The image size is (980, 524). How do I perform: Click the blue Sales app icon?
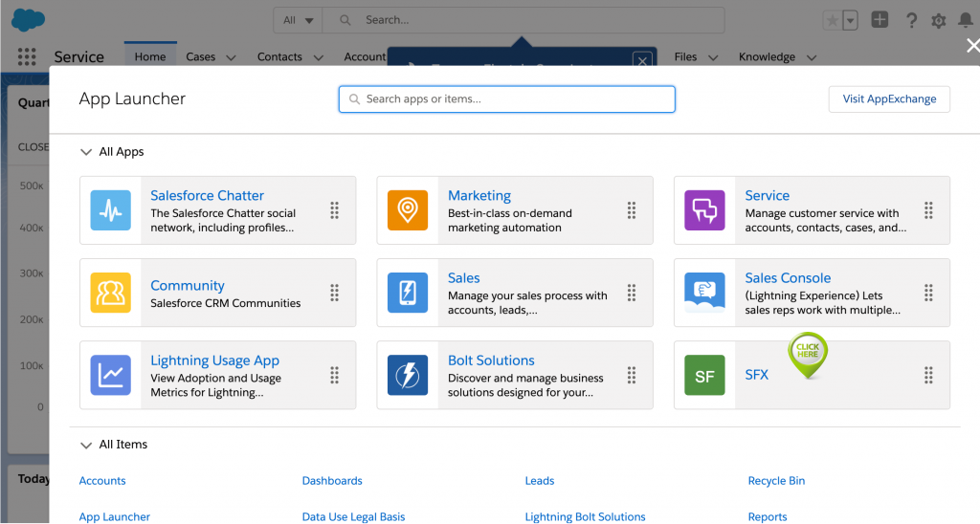click(x=408, y=293)
